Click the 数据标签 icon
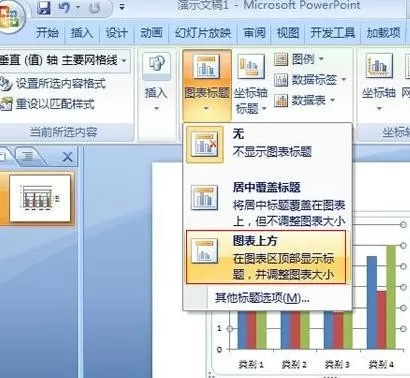 click(281, 80)
